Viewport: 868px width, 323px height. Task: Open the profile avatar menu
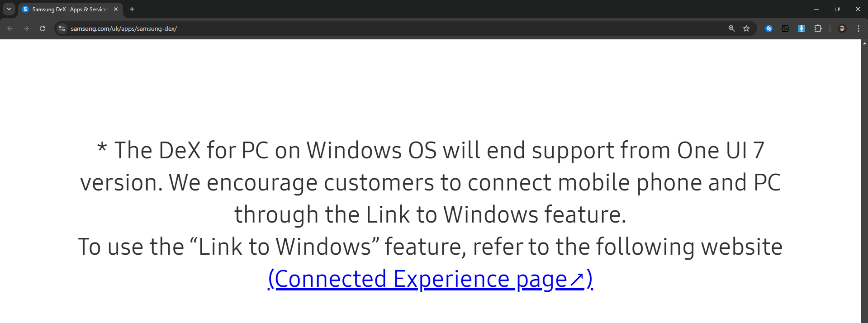point(842,28)
